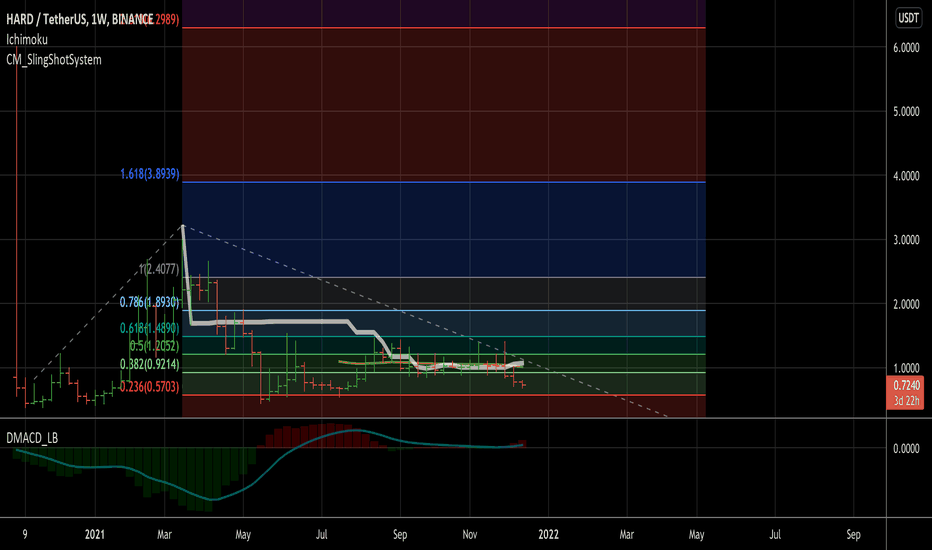Open the DMACD_LB indicator label
Screen dimensions: 932x550
tap(32, 438)
